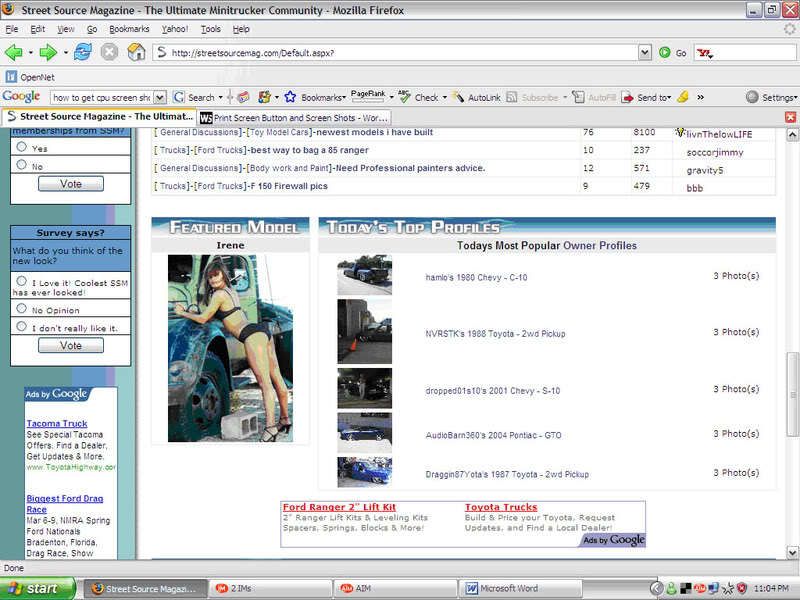Switch to the Print Screen Button tab
Image resolution: width=800 pixels, height=600 pixels.
pyautogui.click(x=295, y=118)
